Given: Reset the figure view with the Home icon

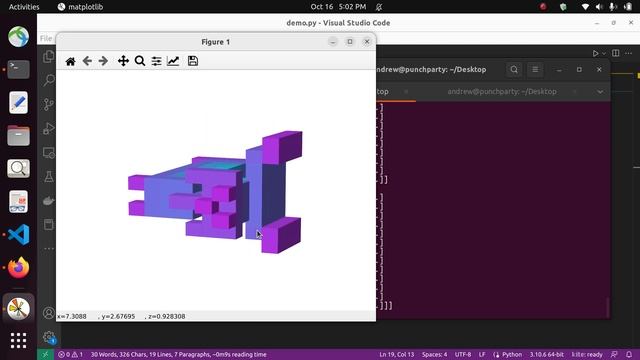Looking at the screenshot, I should tap(70, 61).
